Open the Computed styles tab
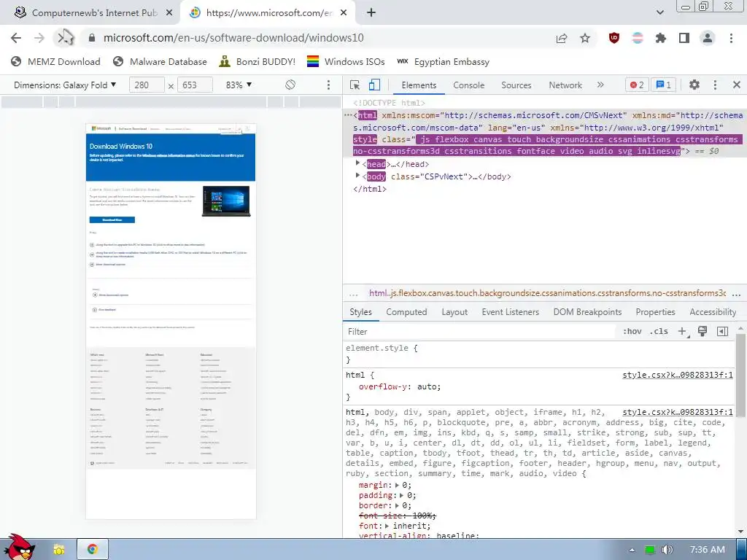The height and width of the screenshot is (560, 747). (406, 312)
